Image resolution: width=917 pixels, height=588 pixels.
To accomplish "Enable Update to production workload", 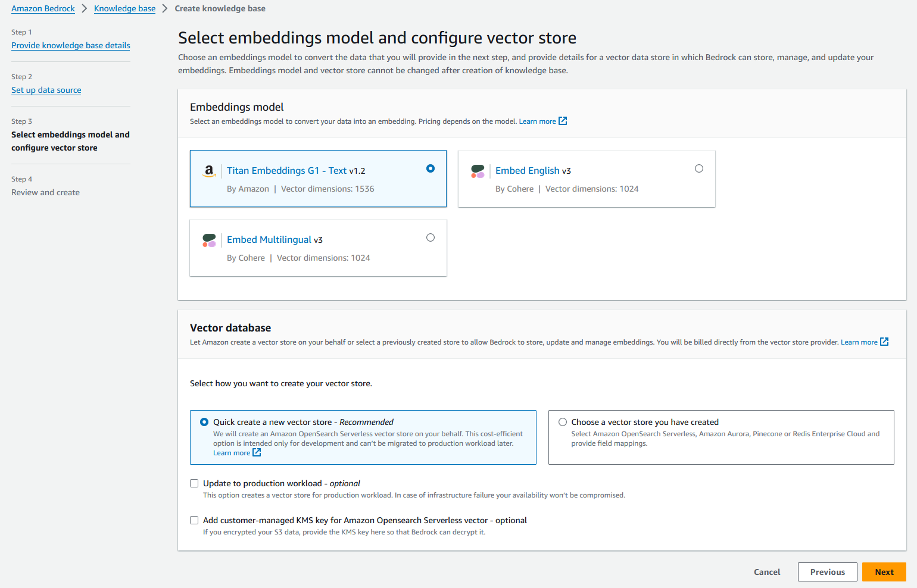I will (x=194, y=483).
